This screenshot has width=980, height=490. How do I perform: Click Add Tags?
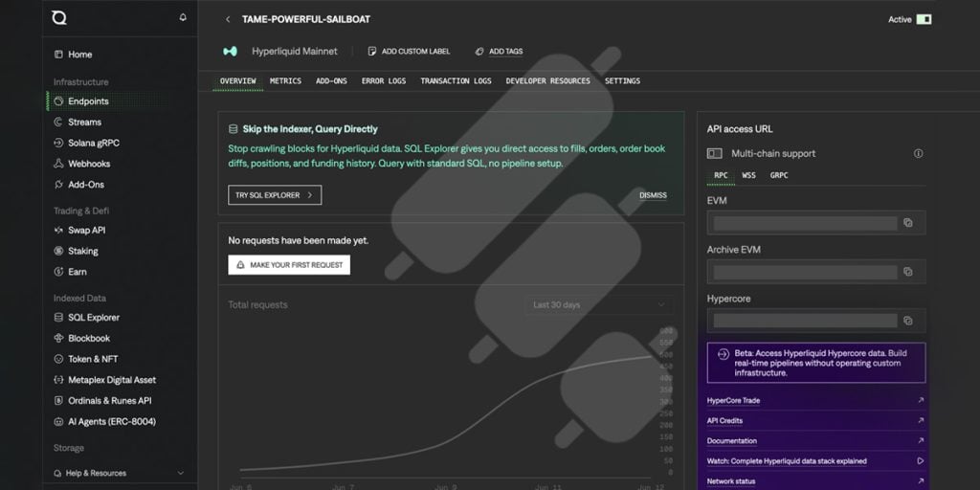coord(499,52)
